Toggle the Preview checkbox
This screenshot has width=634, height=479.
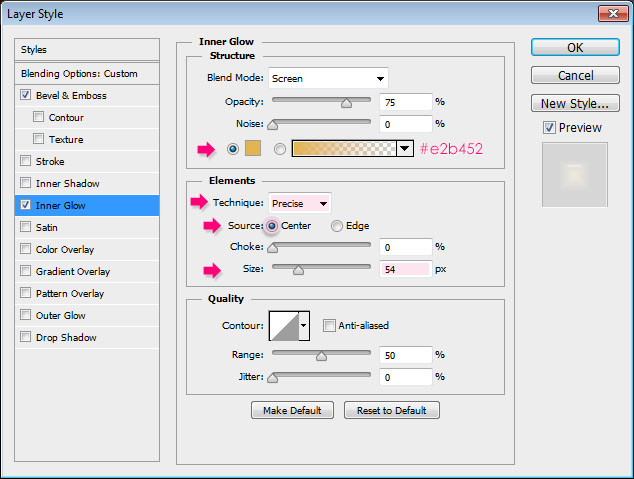(x=549, y=128)
